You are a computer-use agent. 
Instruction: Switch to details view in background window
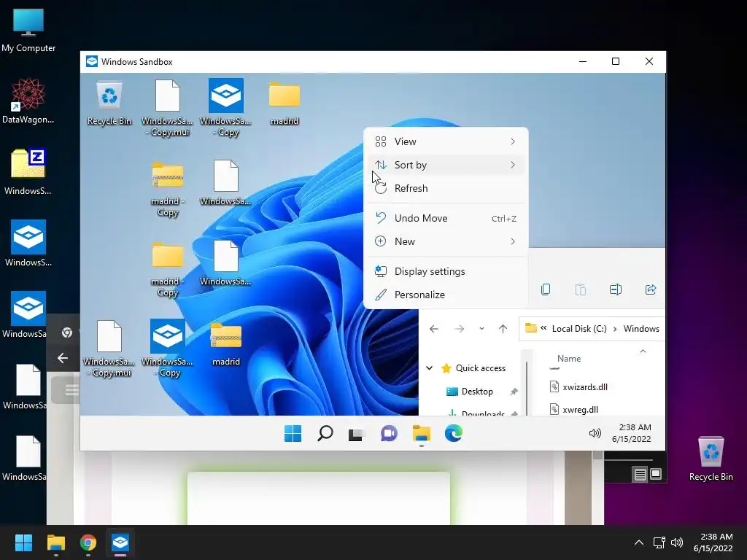tap(640, 474)
